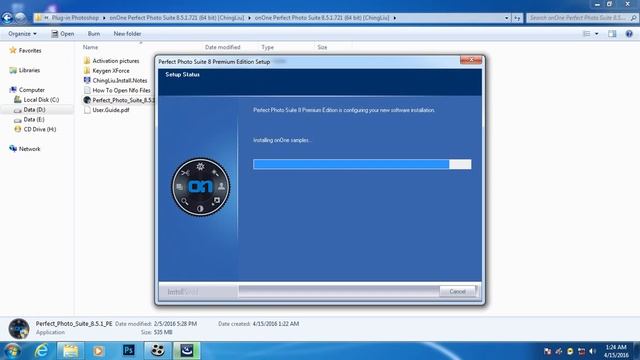Toggle the preview pane icon
This screenshot has width=640, height=360.
612,34
